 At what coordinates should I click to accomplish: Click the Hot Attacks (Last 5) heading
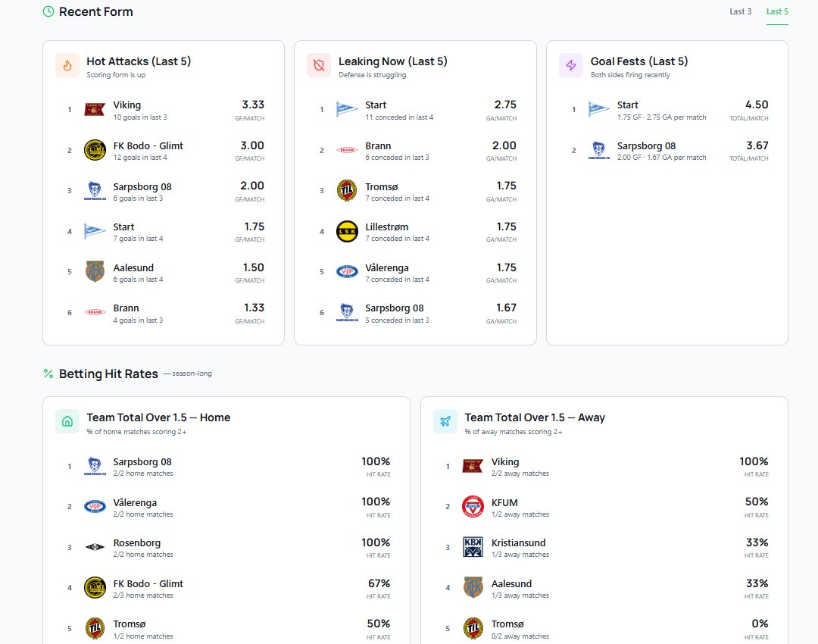coord(139,61)
